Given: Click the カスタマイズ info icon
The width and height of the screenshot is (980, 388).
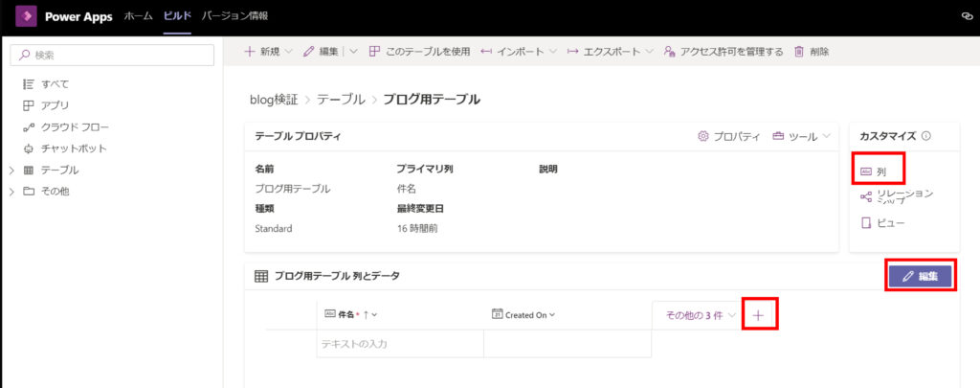Looking at the screenshot, I should pos(925,136).
